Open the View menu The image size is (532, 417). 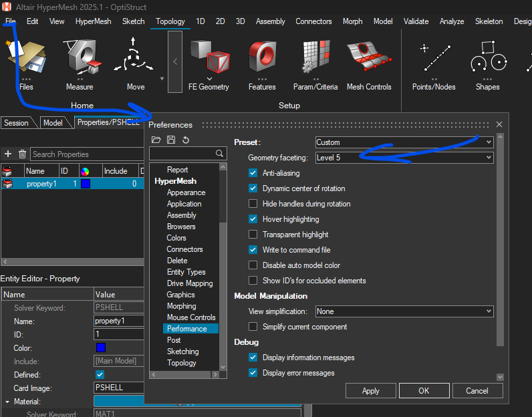tap(57, 21)
